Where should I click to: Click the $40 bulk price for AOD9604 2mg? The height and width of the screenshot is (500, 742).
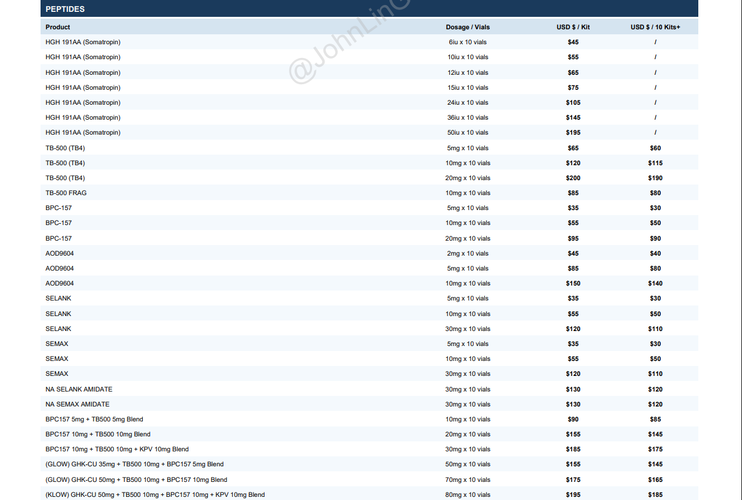655,254
